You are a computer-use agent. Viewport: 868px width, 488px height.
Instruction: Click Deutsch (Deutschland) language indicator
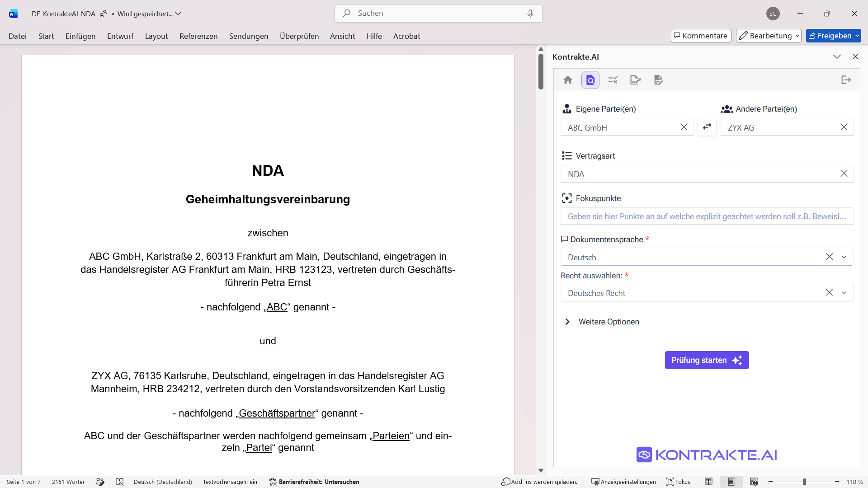click(x=163, y=482)
